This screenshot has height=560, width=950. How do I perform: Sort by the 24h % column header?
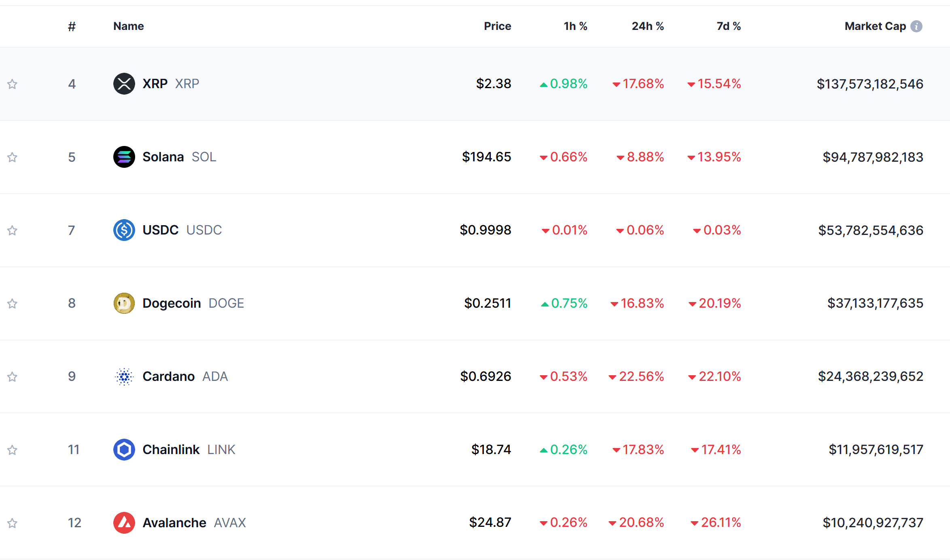[x=647, y=26]
